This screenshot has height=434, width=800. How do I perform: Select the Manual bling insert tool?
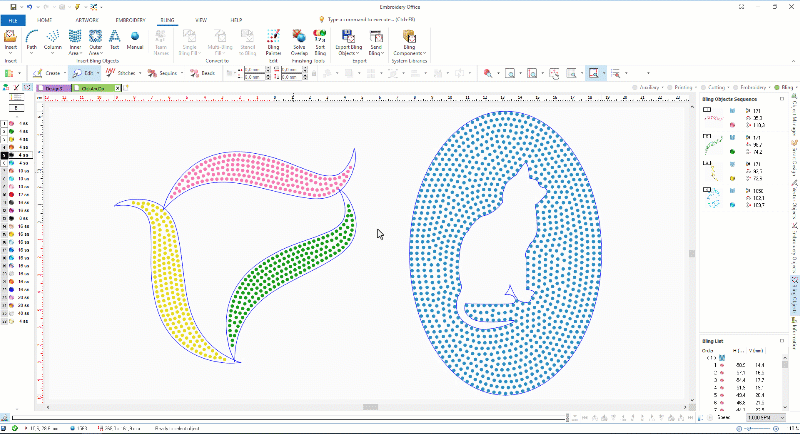(x=135, y=40)
